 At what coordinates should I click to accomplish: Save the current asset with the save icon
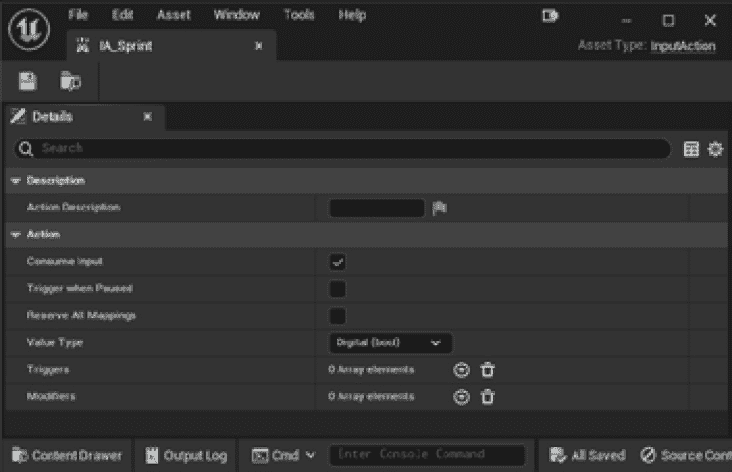28,81
